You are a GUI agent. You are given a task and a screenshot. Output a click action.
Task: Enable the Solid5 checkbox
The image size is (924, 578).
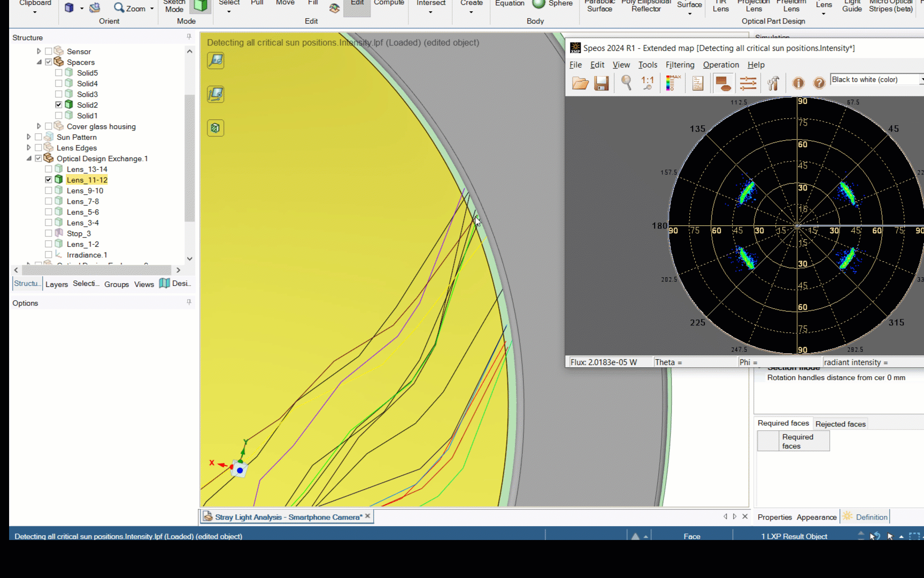click(59, 73)
